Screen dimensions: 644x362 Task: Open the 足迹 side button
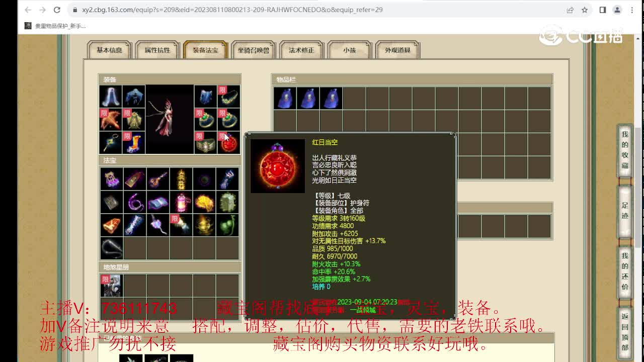(625, 211)
